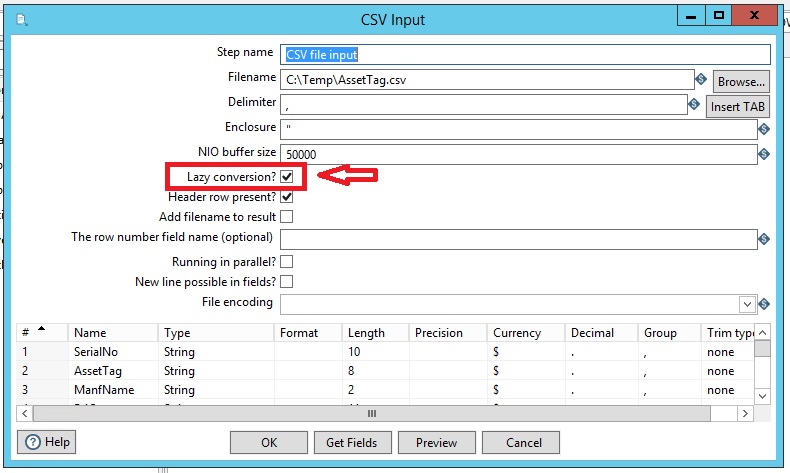Image resolution: width=790 pixels, height=473 pixels.
Task: Click variable icon beside Enclosure field
Action: click(x=764, y=129)
